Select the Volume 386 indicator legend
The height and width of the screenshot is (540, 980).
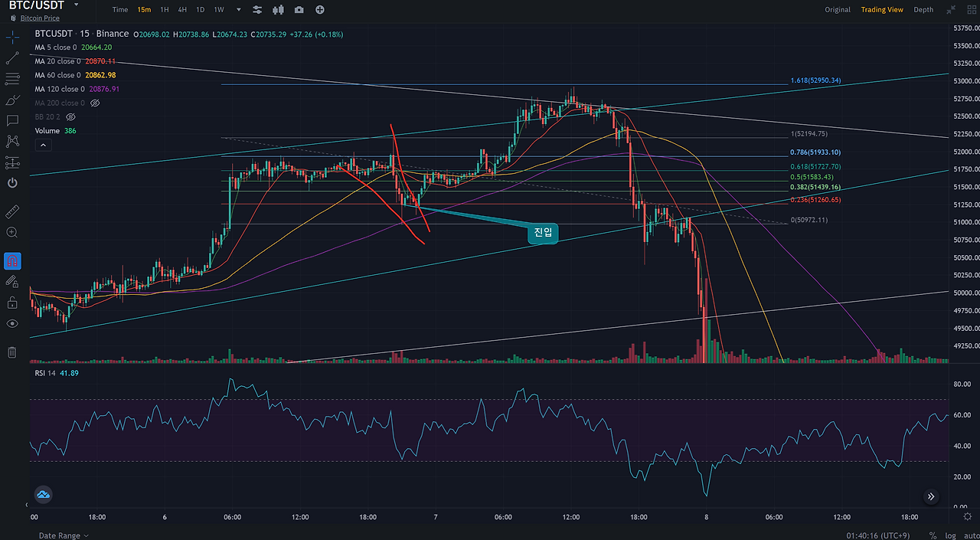coord(55,131)
